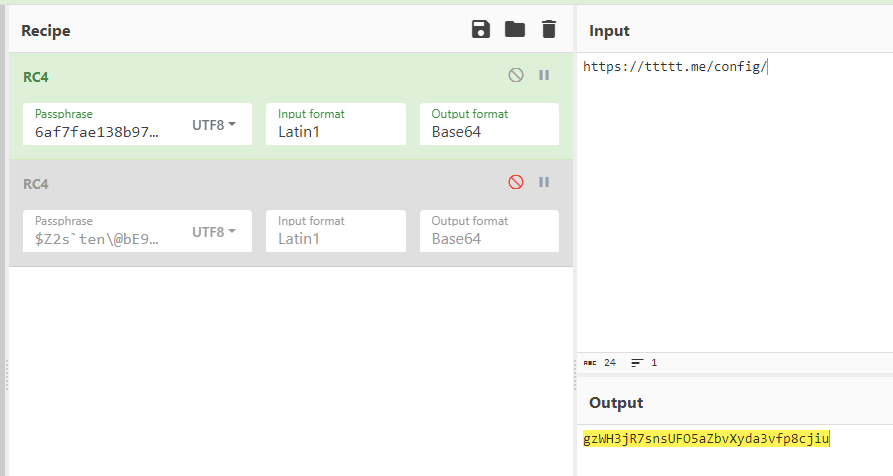The image size is (893, 476).
Task: Open Output format Base64 dropdown in first RC4
Action: tap(489, 124)
